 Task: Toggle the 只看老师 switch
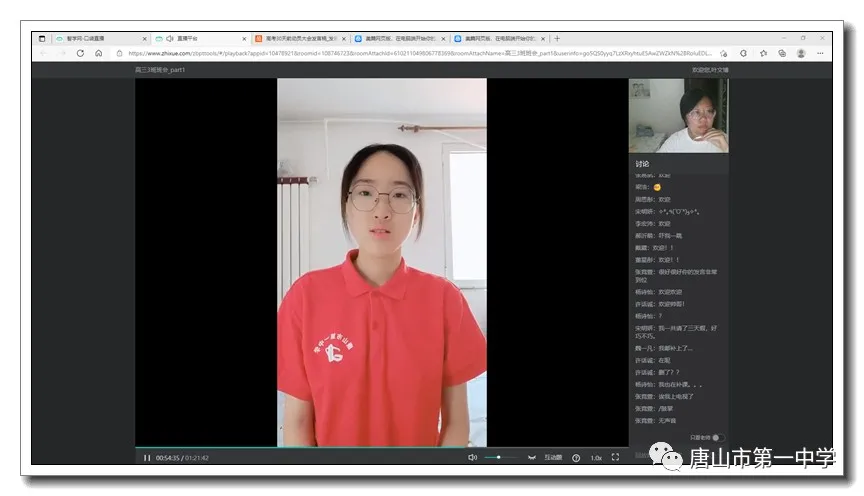click(x=717, y=438)
